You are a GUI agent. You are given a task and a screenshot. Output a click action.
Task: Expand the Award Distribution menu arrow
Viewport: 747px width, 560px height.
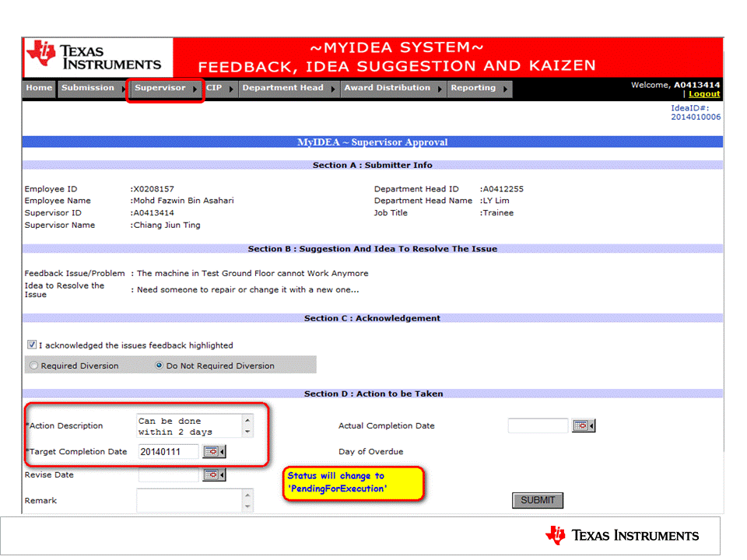coord(440,89)
